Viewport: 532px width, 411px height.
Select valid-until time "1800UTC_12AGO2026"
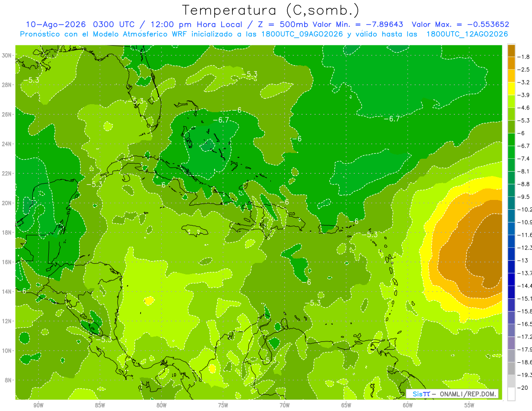point(467,34)
